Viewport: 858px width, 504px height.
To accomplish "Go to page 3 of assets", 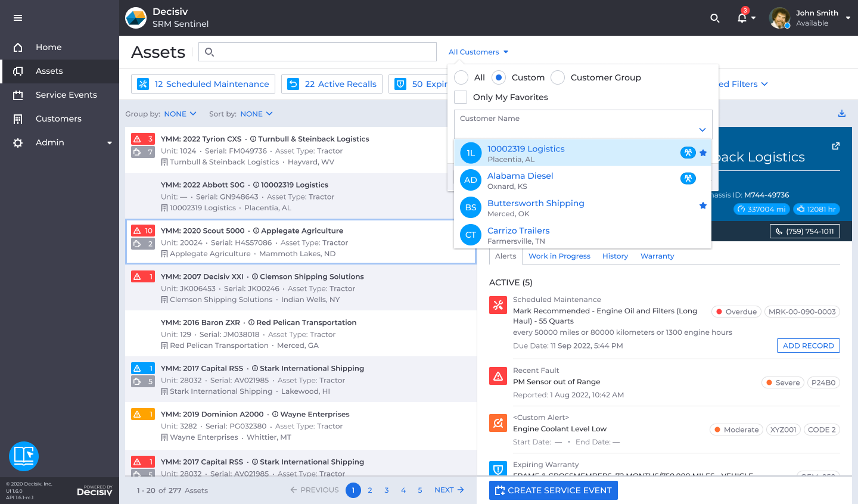I will (387, 490).
